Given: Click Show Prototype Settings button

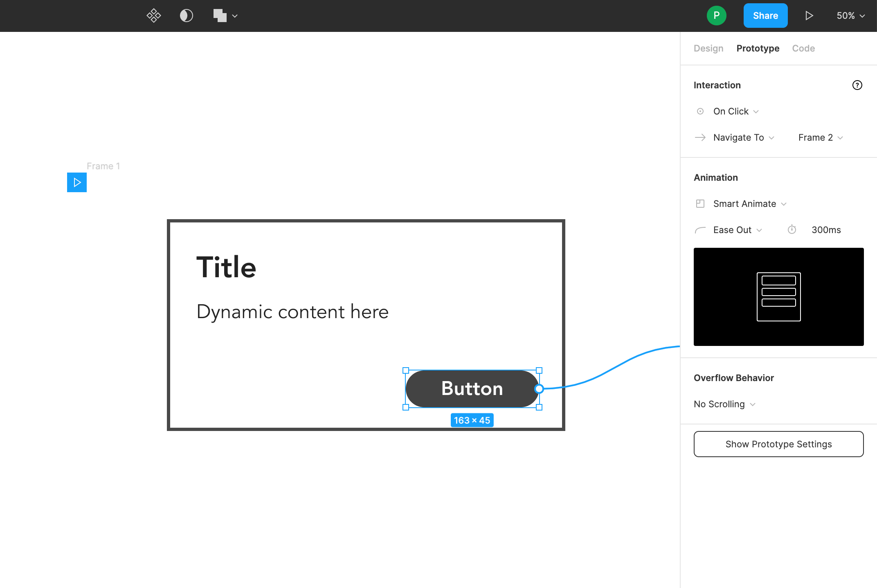Looking at the screenshot, I should (x=778, y=444).
